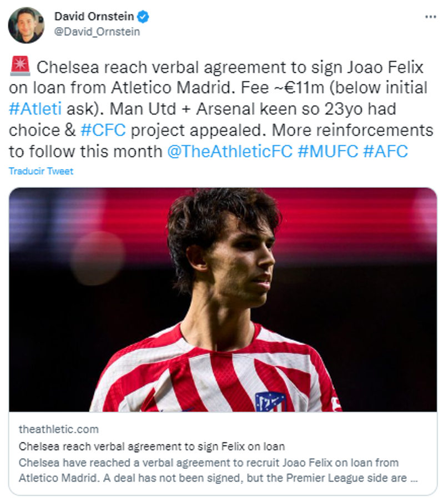Viewport: 448px width, 500px height.
Task: Click Traducir Tweet to translate
Action: [41, 171]
